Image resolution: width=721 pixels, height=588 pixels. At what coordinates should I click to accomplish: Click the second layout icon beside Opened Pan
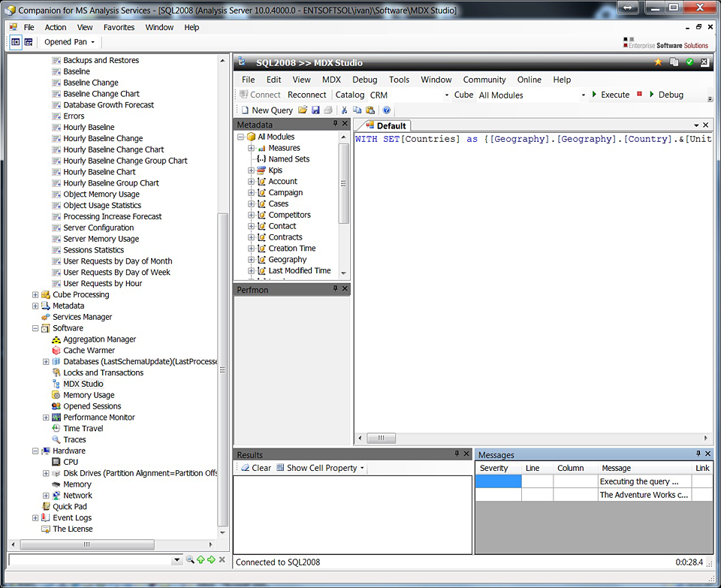coord(29,42)
